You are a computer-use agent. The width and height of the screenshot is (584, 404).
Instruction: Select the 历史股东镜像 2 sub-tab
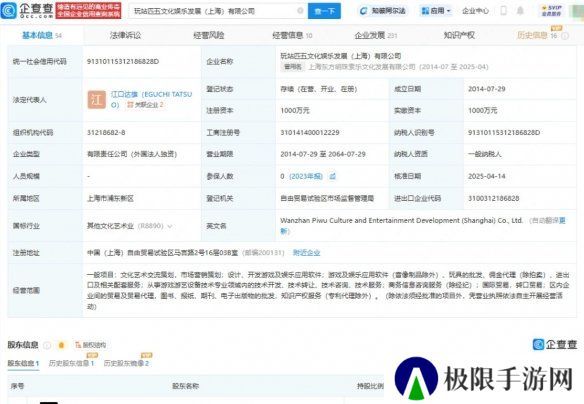pos(126,363)
